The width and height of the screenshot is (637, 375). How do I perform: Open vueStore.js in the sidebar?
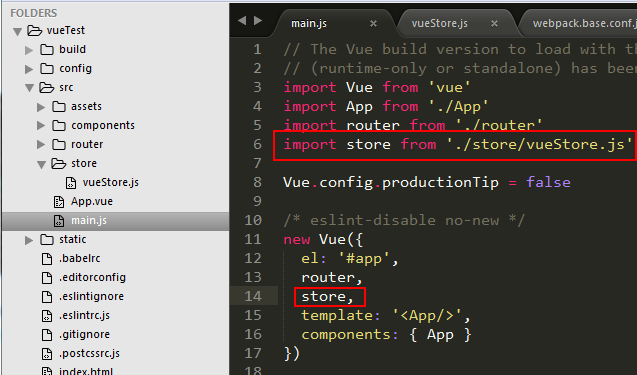pos(111,182)
